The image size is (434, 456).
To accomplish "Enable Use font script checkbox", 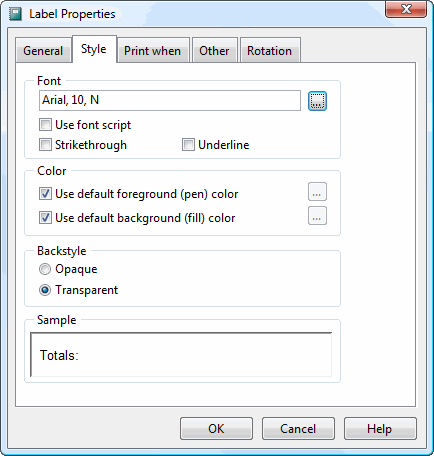I will [45, 125].
